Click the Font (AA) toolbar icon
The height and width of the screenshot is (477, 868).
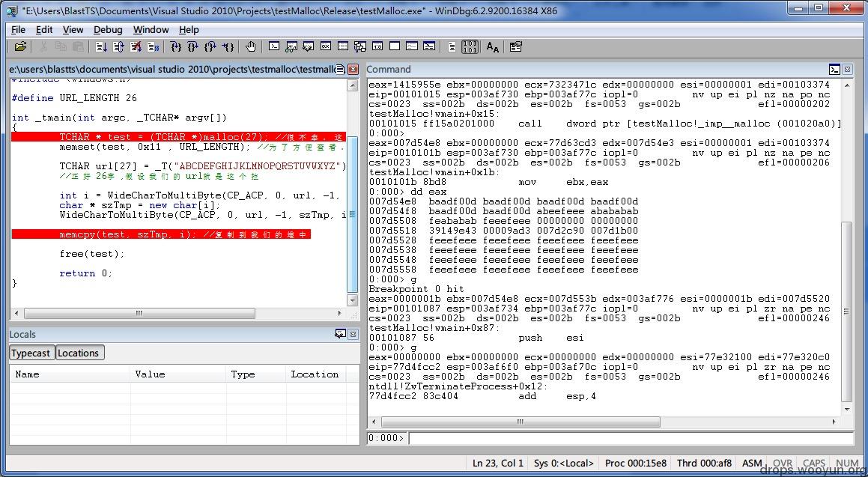click(x=492, y=47)
